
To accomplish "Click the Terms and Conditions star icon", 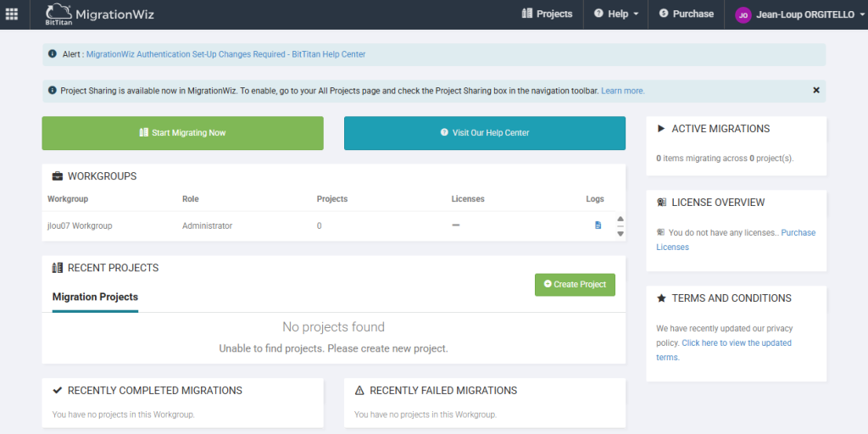I will (661, 298).
